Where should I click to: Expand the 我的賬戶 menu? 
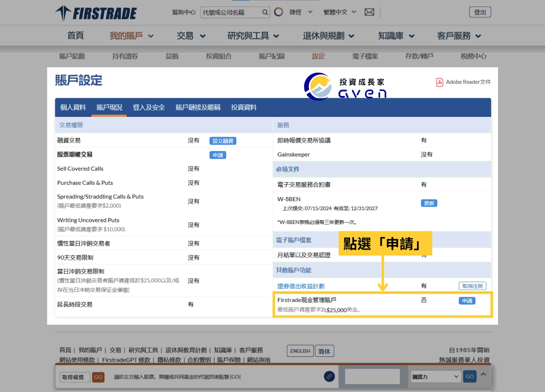[x=131, y=36]
